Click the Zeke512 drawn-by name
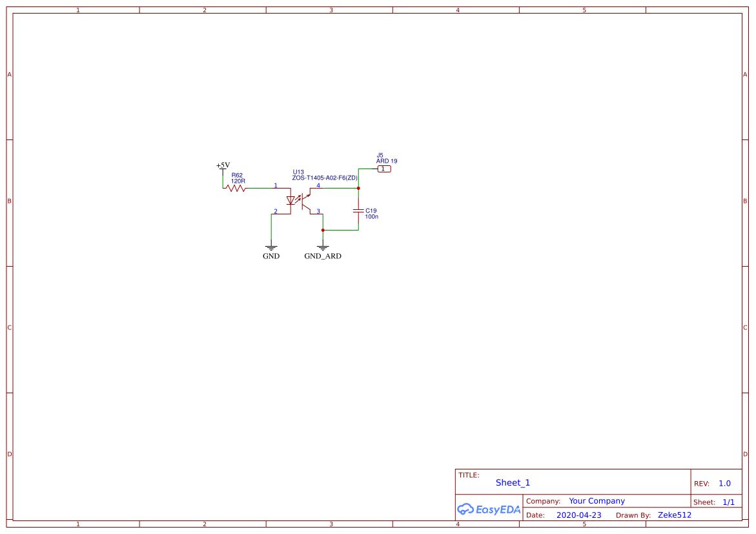This screenshot has height=534, width=756. [x=674, y=515]
